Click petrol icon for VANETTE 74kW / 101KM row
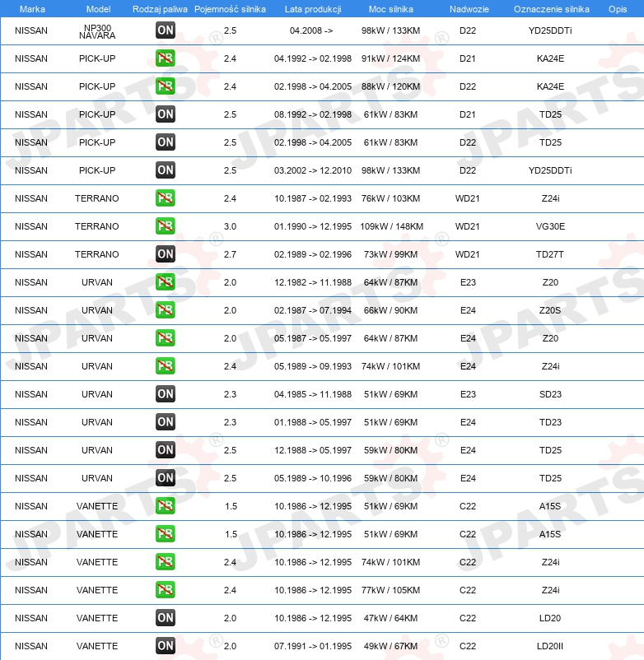644x660 pixels. pos(165,562)
